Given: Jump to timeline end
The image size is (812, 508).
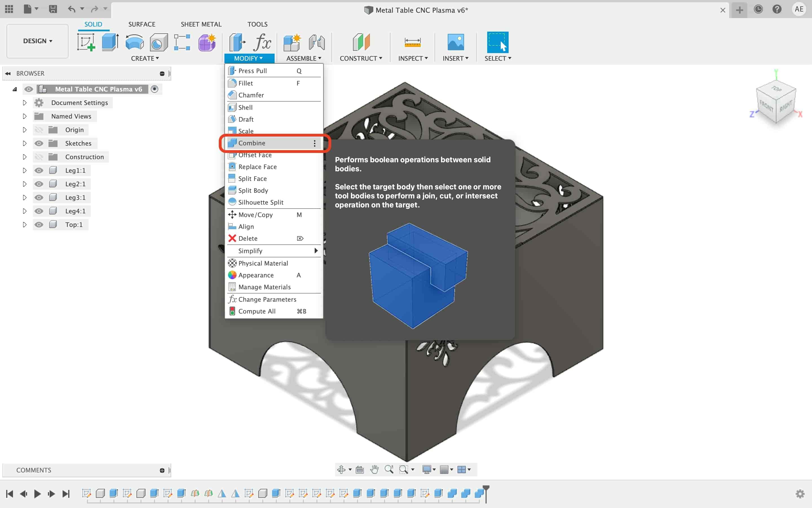Looking at the screenshot, I should 66,494.
